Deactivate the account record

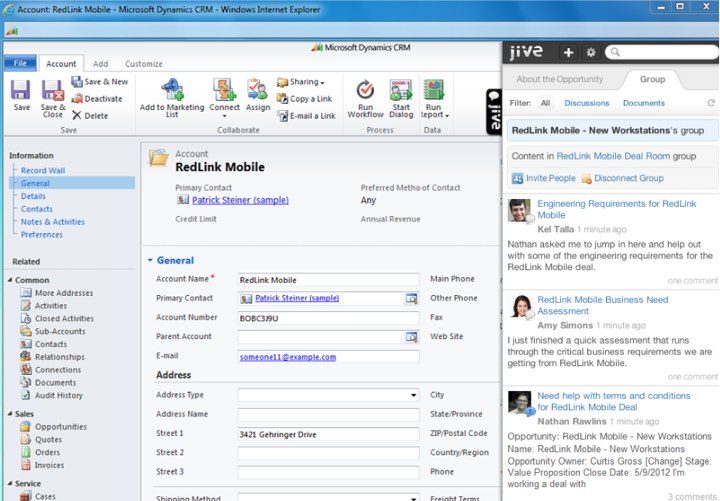pyautogui.click(x=97, y=99)
